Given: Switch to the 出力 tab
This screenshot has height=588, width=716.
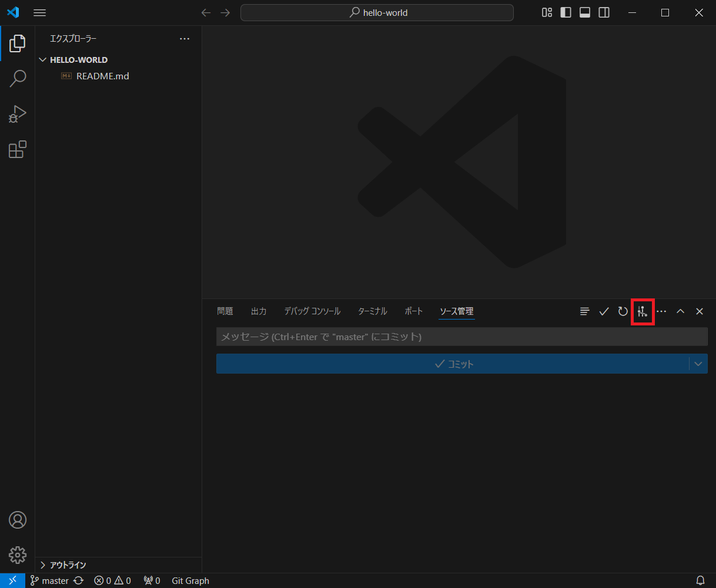Looking at the screenshot, I should tap(259, 311).
